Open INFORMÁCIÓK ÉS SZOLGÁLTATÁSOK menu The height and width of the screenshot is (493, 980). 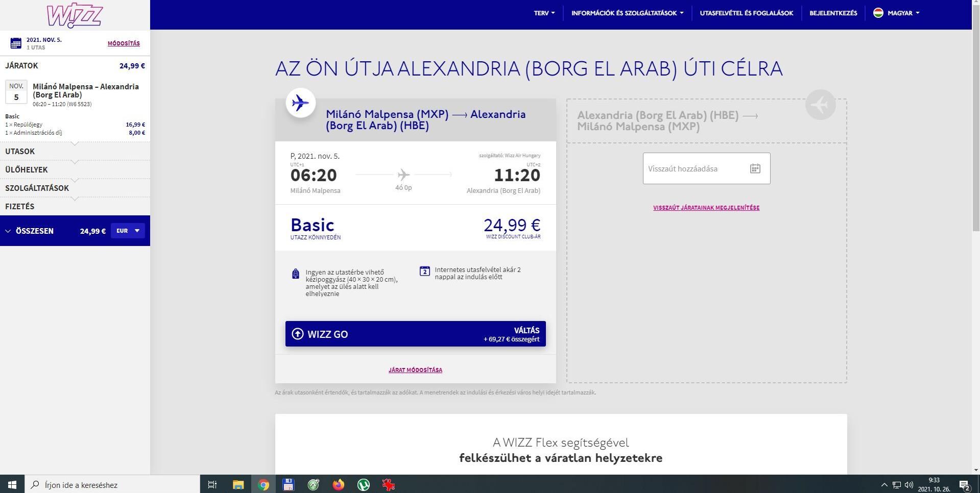coord(627,13)
